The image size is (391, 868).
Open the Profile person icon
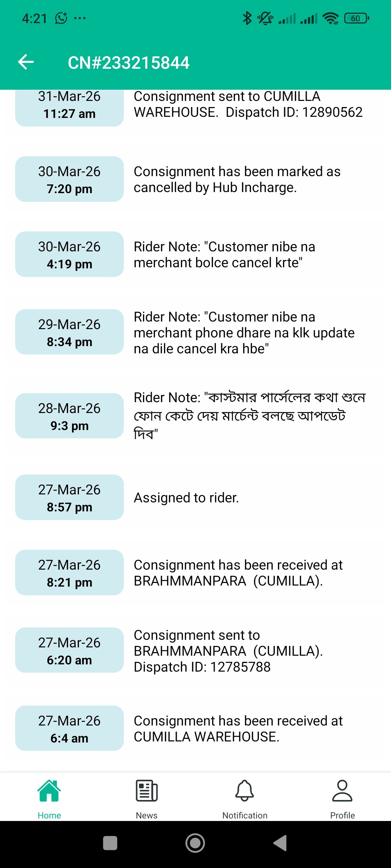[342, 791]
